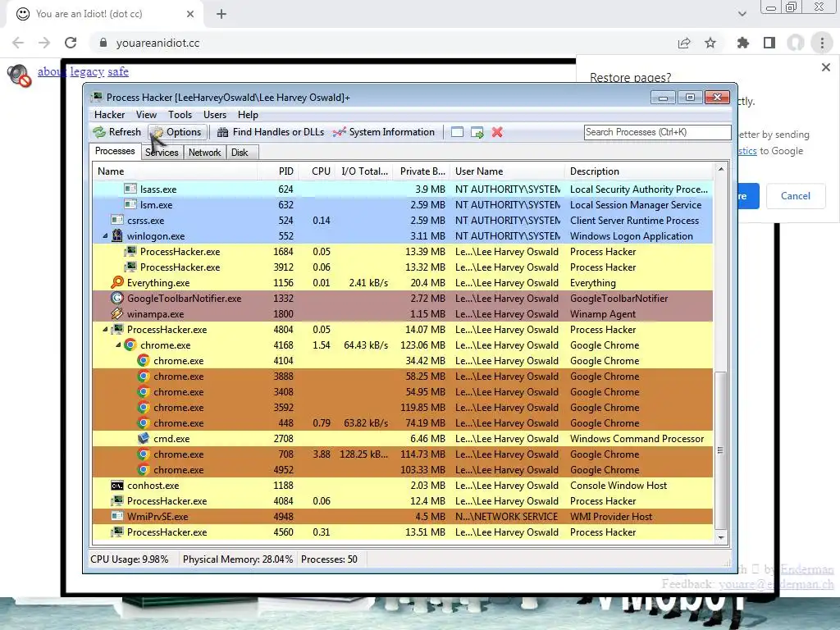Sort by the Description column header
Image resolution: width=840 pixels, height=630 pixels.
click(638, 171)
